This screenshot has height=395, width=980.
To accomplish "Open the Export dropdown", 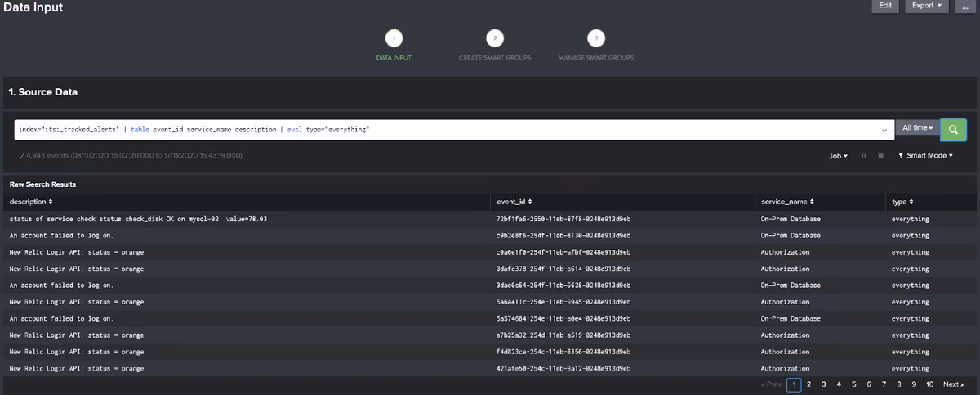I will click(926, 6).
